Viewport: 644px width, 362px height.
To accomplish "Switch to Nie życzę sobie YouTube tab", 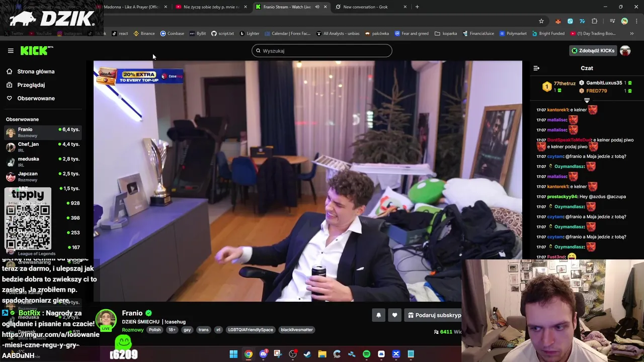I will (211, 7).
